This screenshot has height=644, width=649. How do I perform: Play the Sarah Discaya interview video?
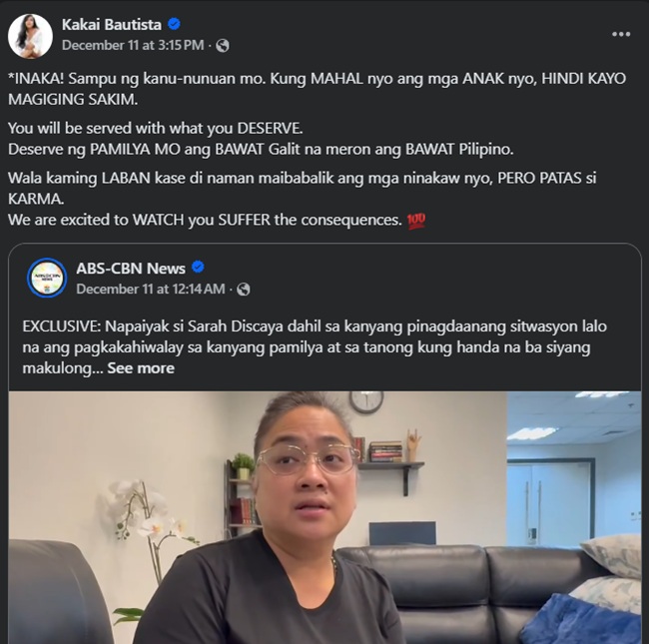(324, 517)
